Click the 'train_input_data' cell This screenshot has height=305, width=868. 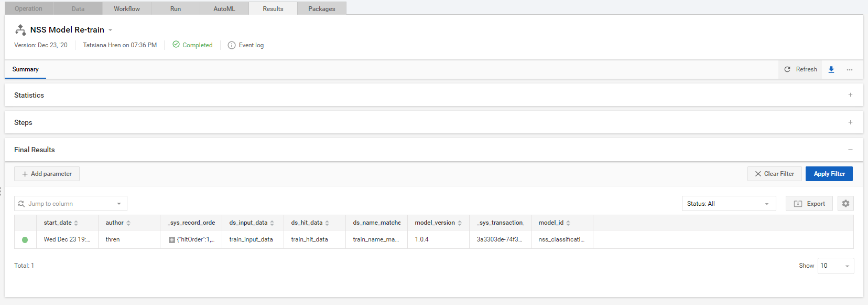253,239
